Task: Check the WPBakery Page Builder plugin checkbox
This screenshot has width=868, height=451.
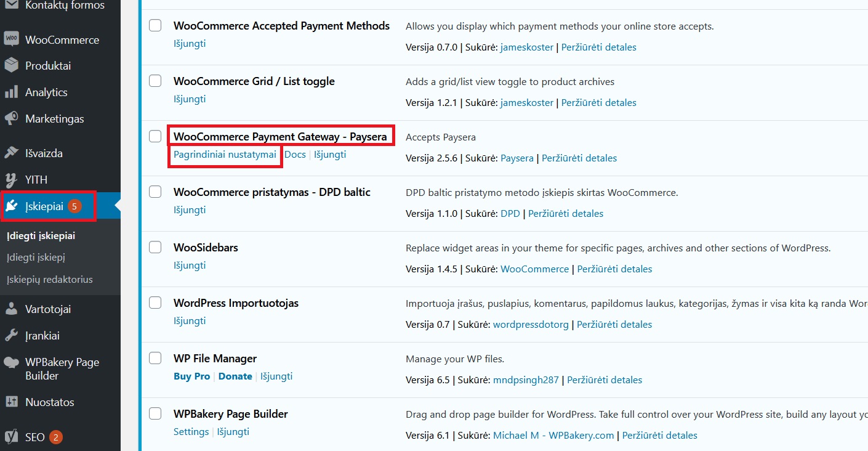Action: coord(155,413)
